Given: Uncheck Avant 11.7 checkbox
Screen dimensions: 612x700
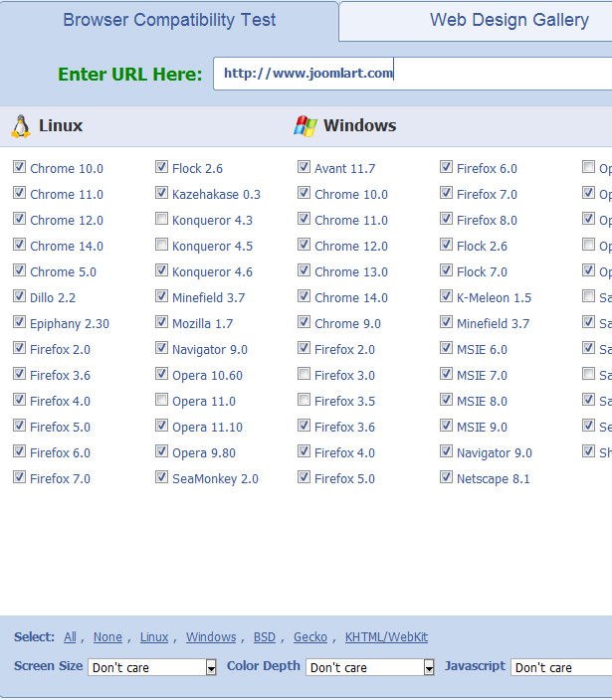Looking at the screenshot, I should (x=304, y=167).
